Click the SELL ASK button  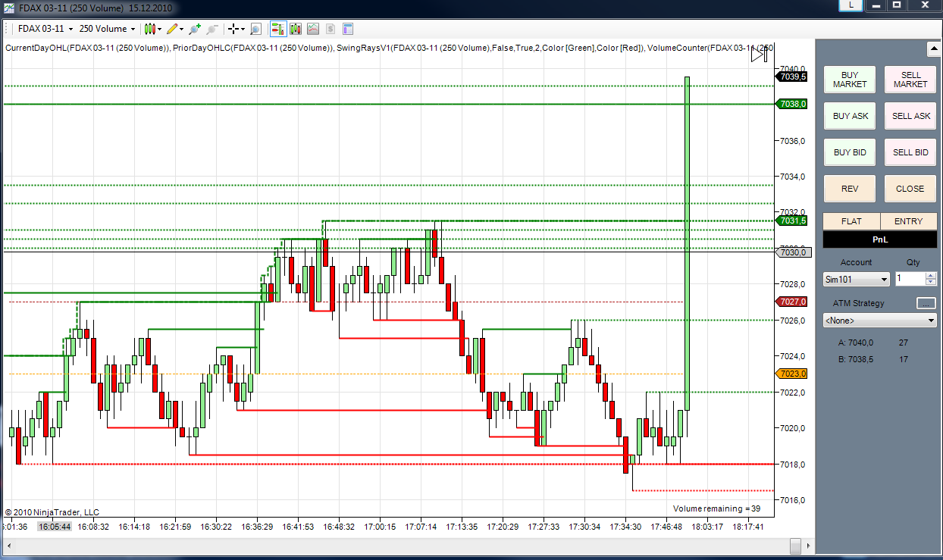[910, 116]
